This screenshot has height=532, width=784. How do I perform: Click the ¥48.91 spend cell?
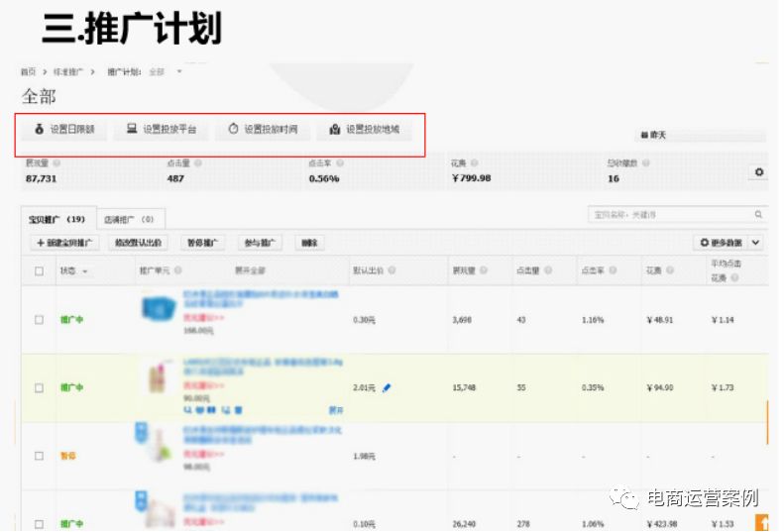tap(660, 320)
